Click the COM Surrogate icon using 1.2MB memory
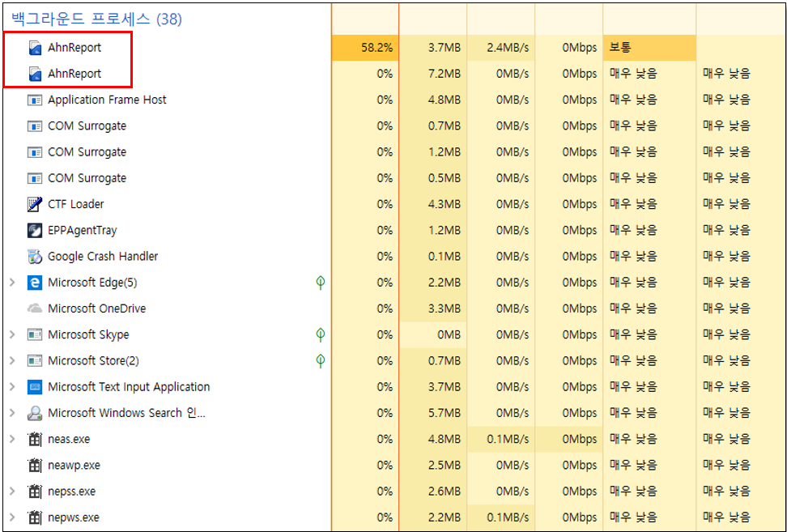This screenshot has width=787, height=532. [35, 152]
